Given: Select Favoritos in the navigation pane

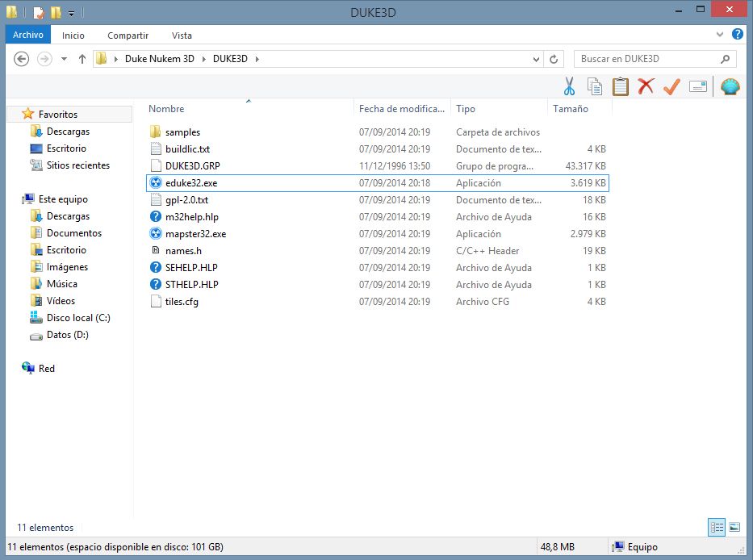Looking at the screenshot, I should click(x=57, y=115).
